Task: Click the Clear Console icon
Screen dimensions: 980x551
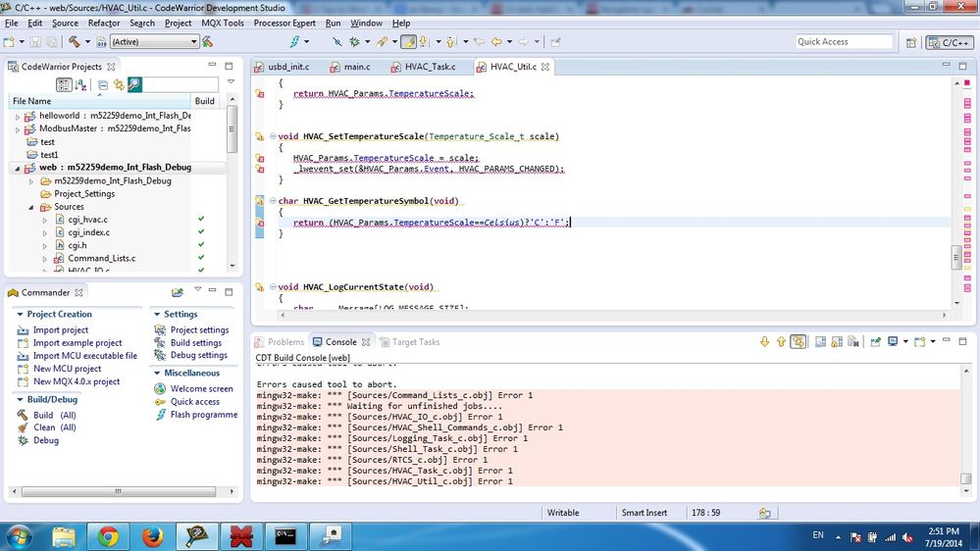Action: tap(853, 342)
